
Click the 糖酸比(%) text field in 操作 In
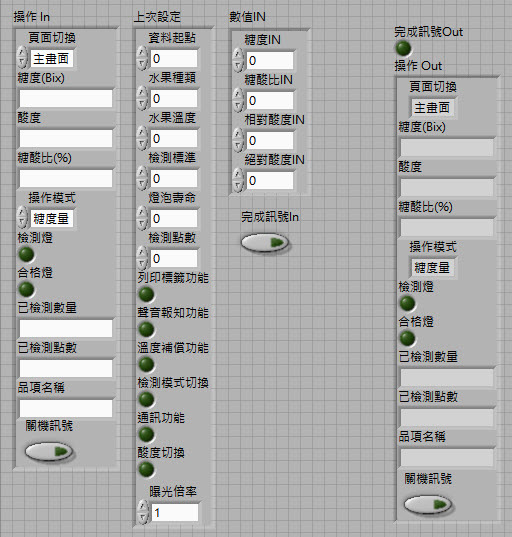coord(66,178)
